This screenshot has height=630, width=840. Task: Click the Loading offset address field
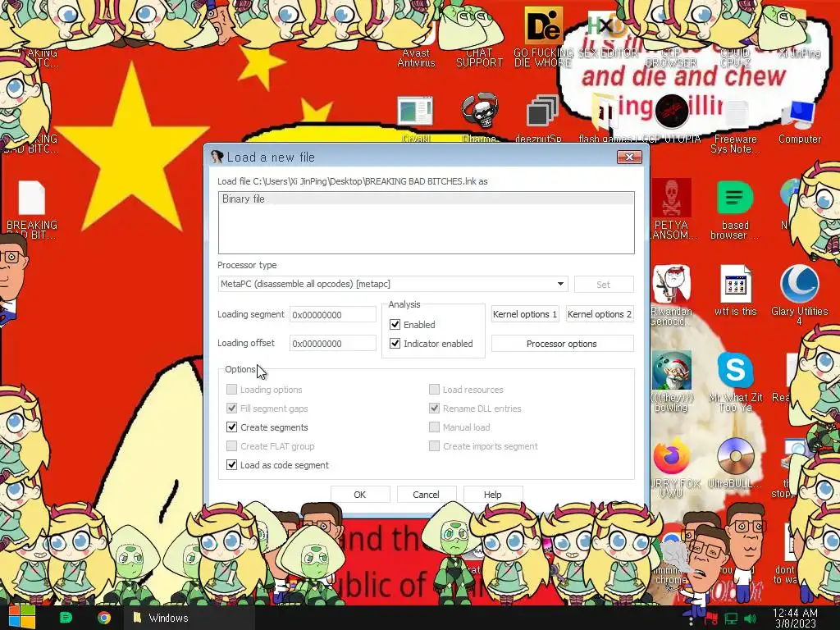click(x=333, y=344)
